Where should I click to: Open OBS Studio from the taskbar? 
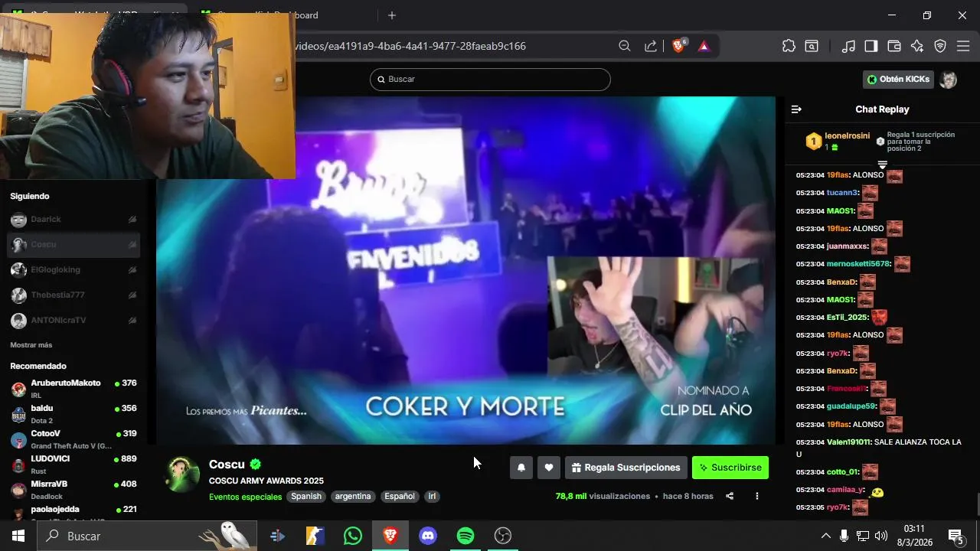pyautogui.click(x=503, y=536)
